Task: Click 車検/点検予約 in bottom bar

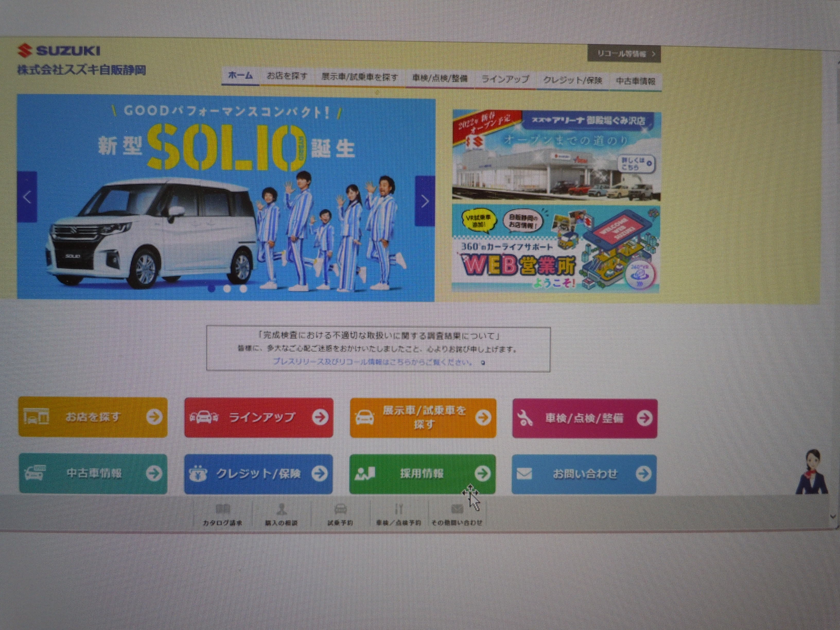Action: point(398,514)
